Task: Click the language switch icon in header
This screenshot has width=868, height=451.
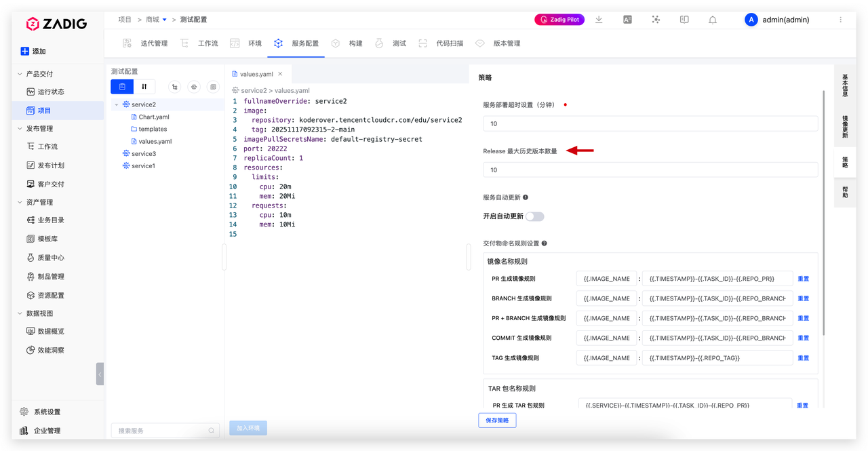Action: click(x=627, y=20)
